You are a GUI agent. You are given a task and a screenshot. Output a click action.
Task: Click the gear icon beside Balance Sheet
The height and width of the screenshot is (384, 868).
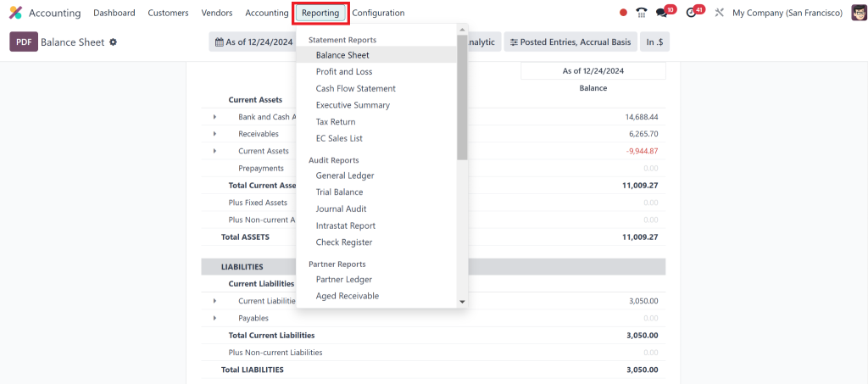coord(113,42)
